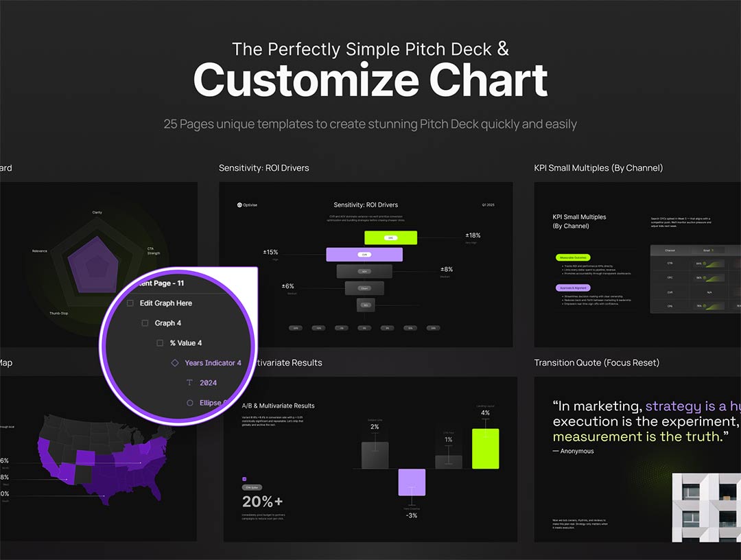Click the lime green top bar in ROI chart
Screen dimensions: 741x560
(x=390, y=237)
